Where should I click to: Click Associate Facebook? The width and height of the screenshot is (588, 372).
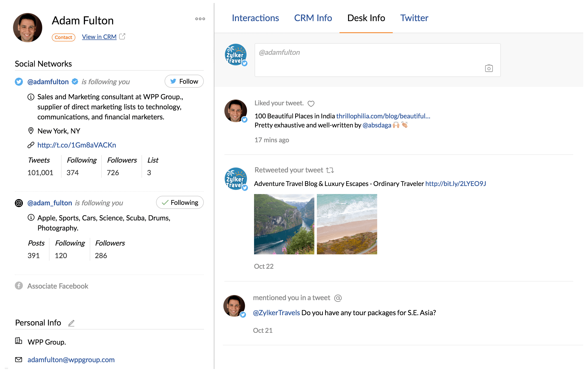(58, 286)
